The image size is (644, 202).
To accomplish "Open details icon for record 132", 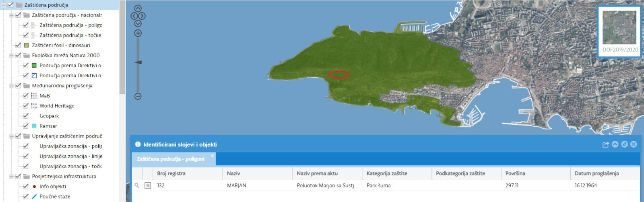I will 148,186.
